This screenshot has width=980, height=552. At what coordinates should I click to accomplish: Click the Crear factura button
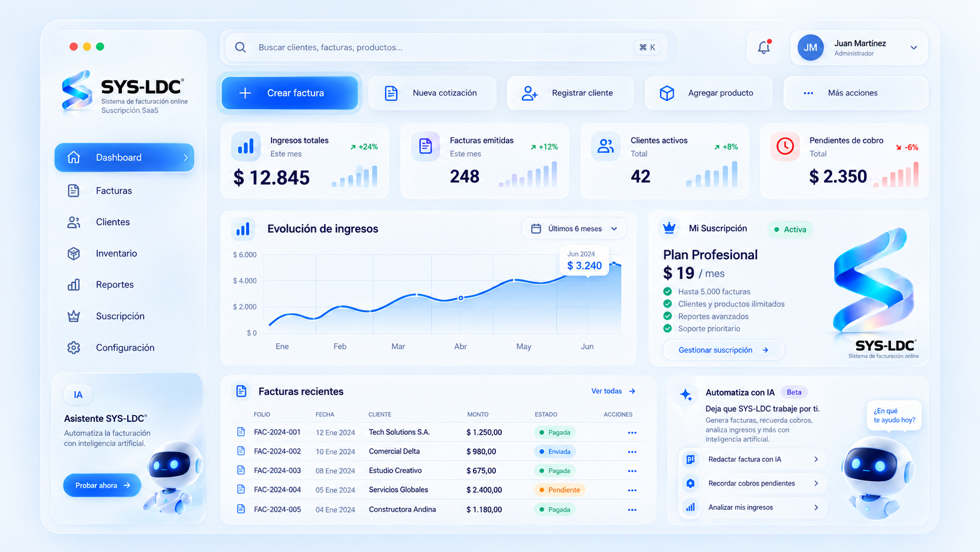click(290, 93)
